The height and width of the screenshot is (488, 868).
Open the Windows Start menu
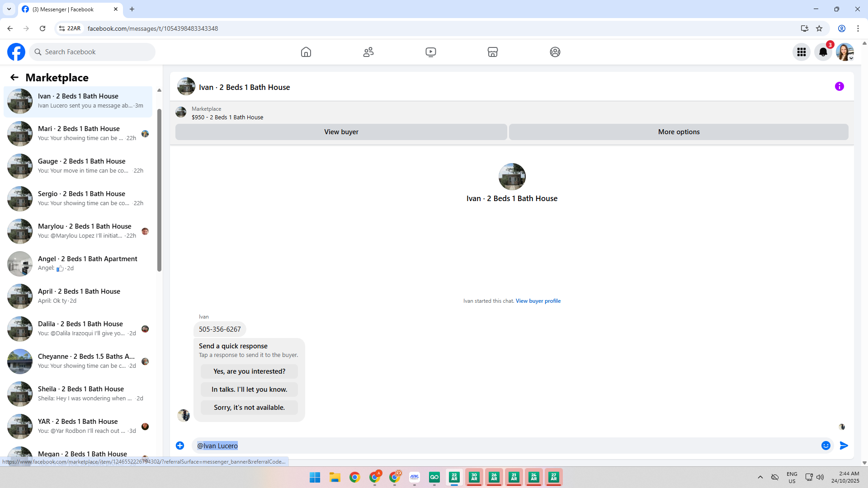[x=315, y=477]
